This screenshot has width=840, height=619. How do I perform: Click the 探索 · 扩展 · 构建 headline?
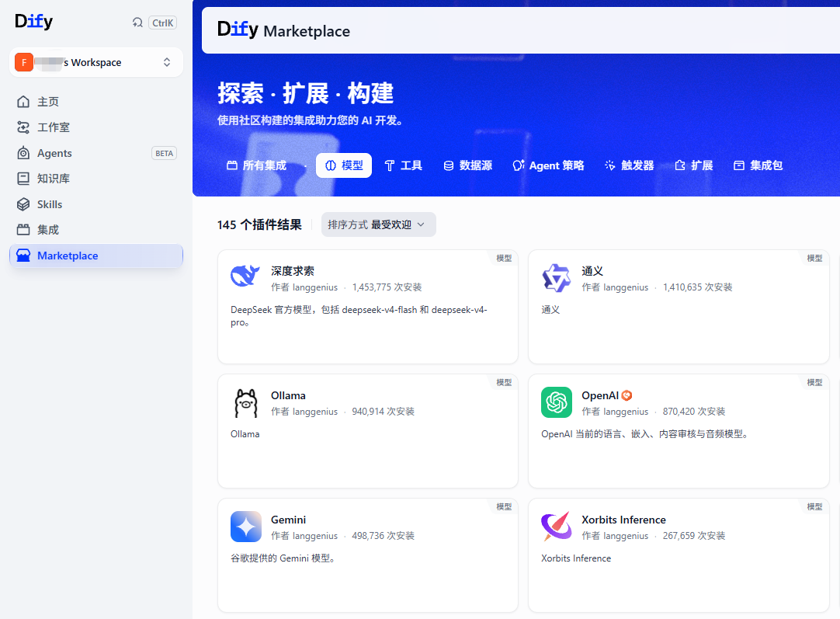(x=305, y=93)
